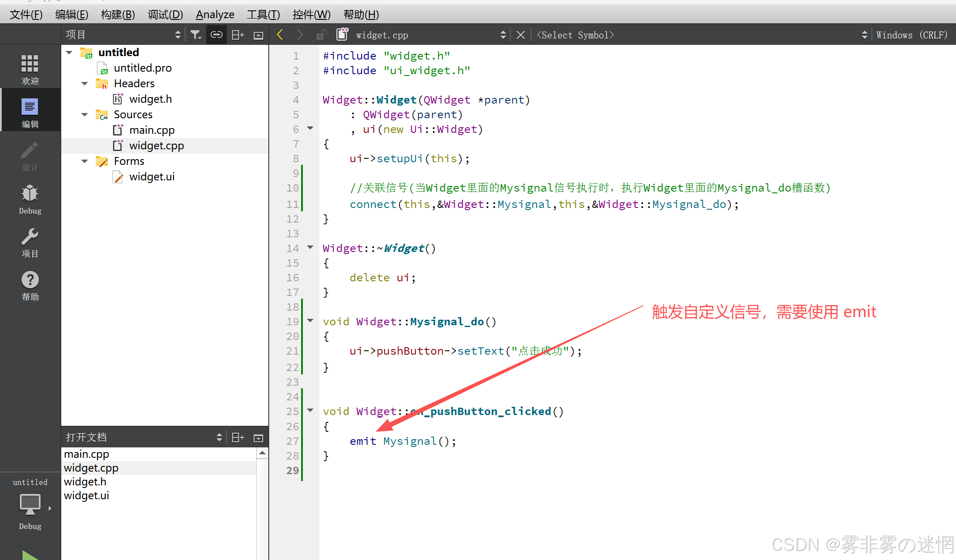Switch to Debug mode in sidebar
Screen dimensions: 956x560
click(30, 198)
